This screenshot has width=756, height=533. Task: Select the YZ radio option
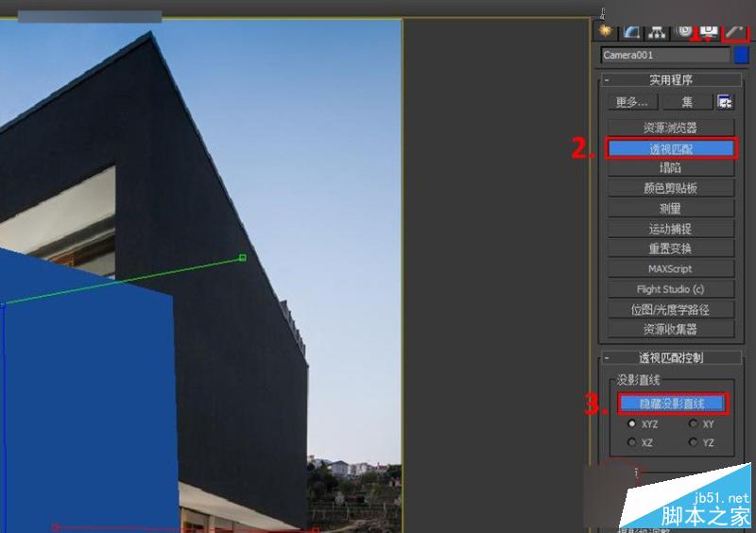click(x=694, y=442)
